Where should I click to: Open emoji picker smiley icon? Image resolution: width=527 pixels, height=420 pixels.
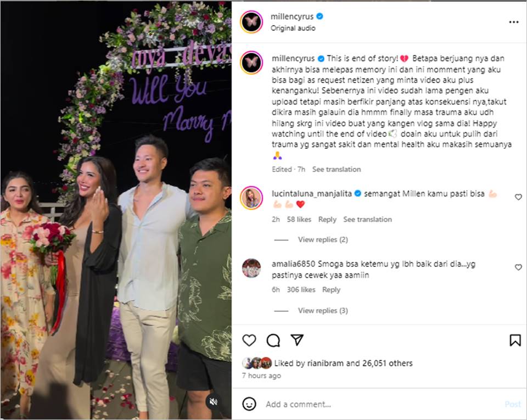click(x=249, y=404)
